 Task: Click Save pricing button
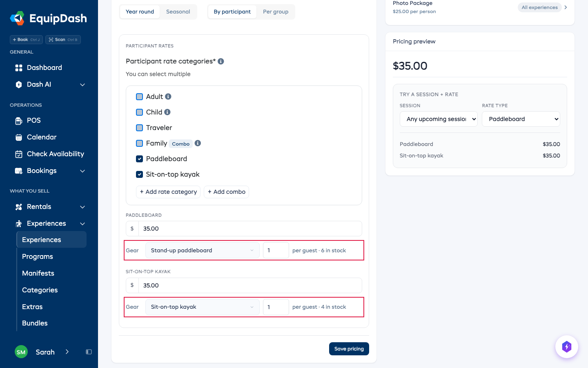pyautogui.click(x=349, y=349)
